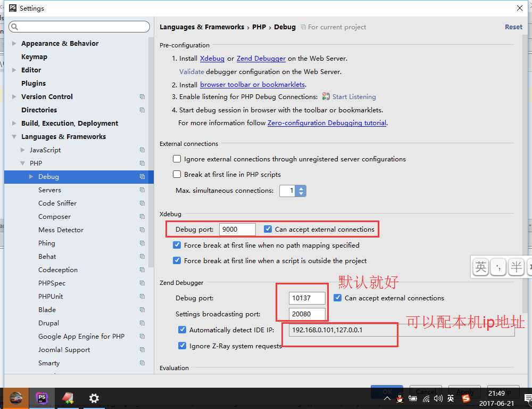
Task: Toggle Force break when no path mapping specified
Action: point(177,246)
